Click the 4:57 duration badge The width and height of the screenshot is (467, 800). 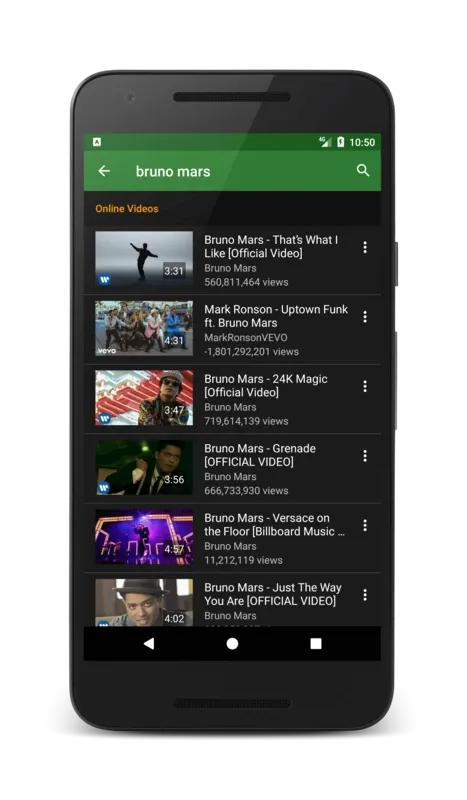tap(174, 549)
